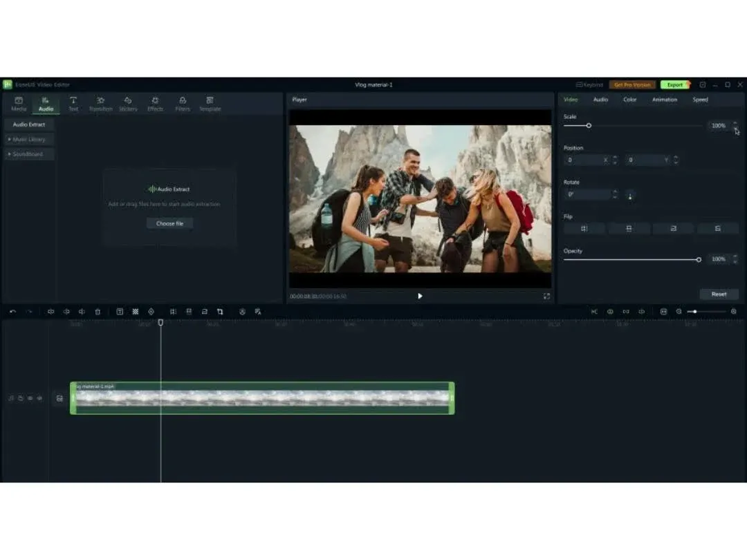Toggle the track mute icon
Screen dimensions: 747x560
point(39,398)
